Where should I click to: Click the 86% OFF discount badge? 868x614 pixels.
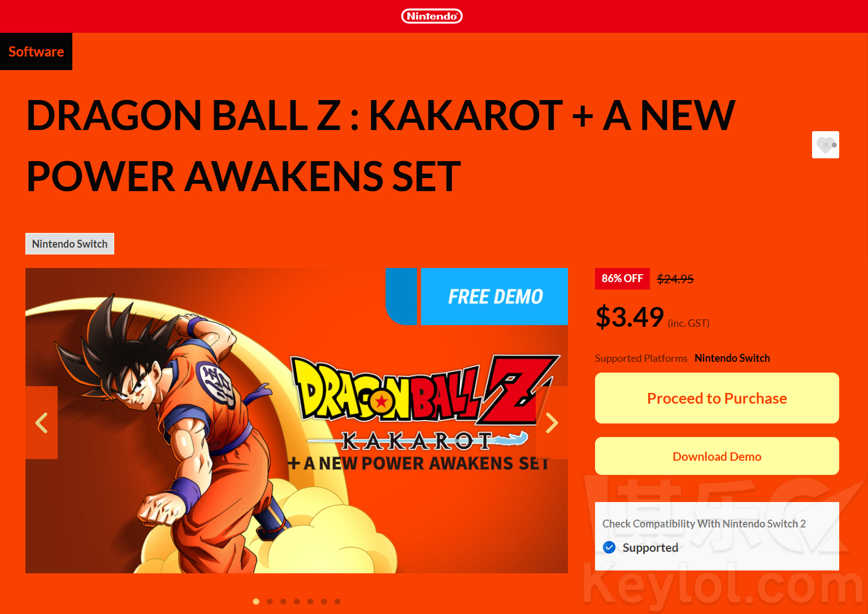[622, 279]
